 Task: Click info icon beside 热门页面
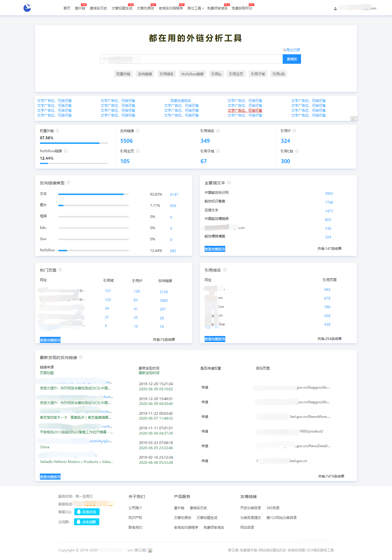click(x=60, y=270)
